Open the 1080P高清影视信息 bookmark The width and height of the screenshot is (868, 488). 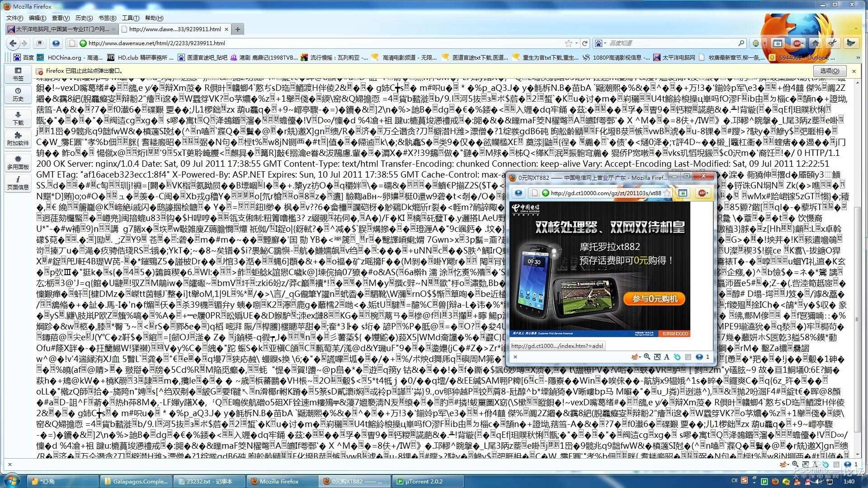616,58
